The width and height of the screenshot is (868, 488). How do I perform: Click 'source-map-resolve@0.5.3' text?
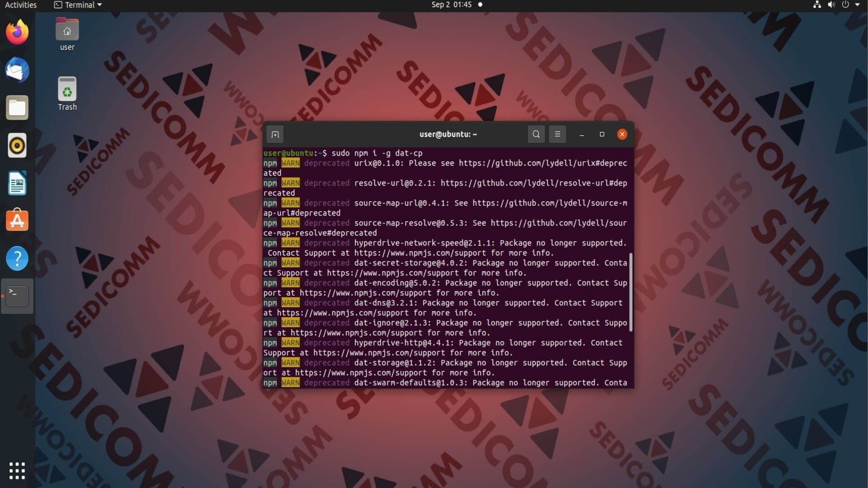410,223
